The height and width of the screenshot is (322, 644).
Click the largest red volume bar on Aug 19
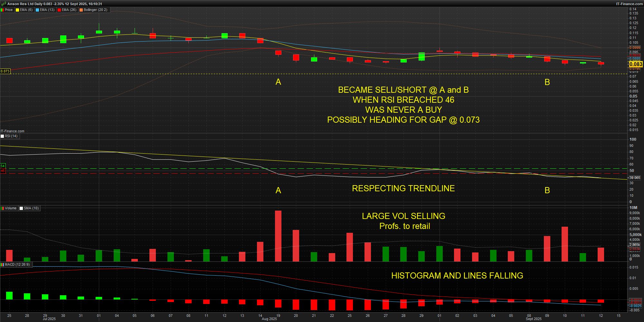pyautogui.click(x=278, y=236)
